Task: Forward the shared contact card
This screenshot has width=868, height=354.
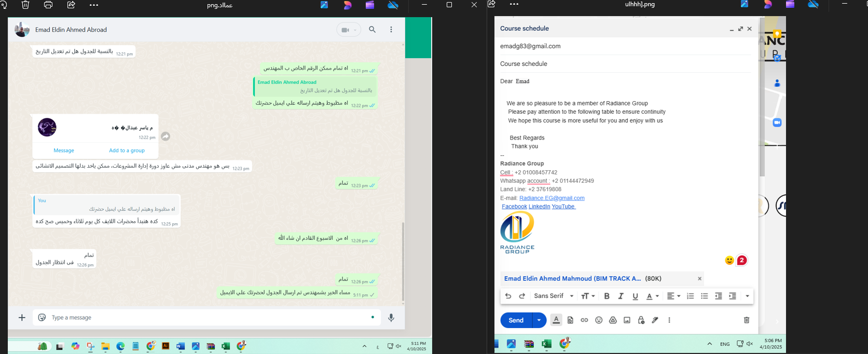Action: (x=166, y=137)
